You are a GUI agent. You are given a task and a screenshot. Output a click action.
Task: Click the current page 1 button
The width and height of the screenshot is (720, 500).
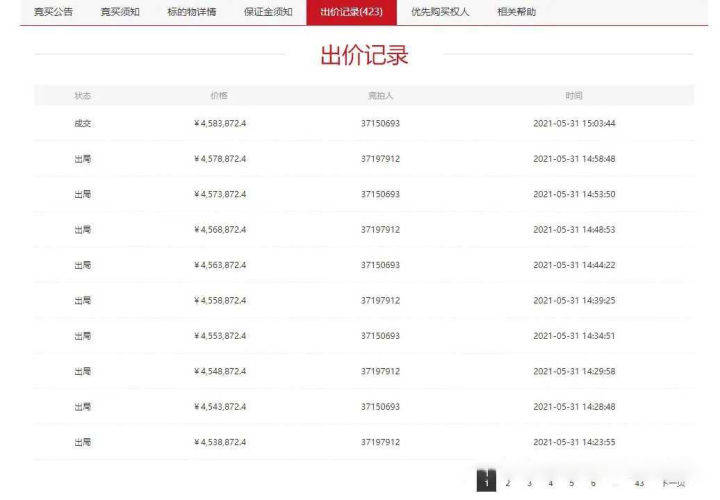pyautogui.click(x=486, y=482)
